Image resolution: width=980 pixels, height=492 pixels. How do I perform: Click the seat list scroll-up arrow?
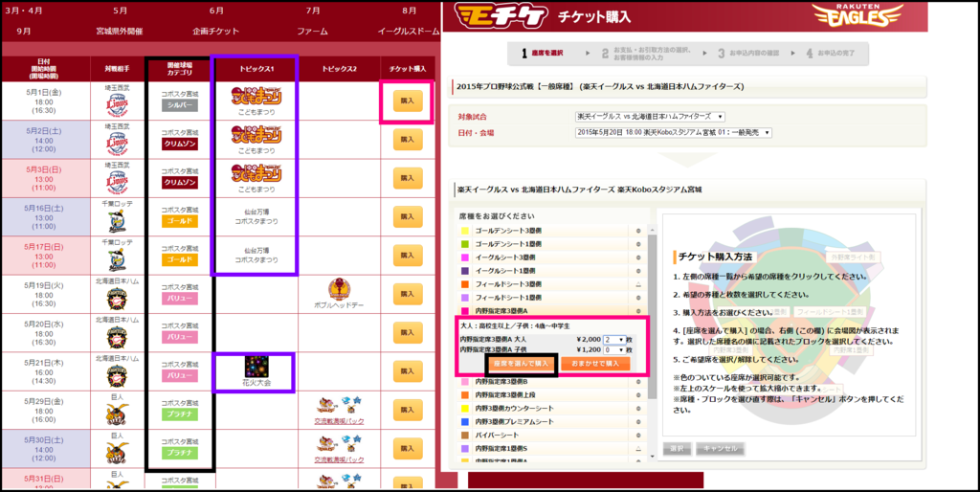(x=653, y=230)
